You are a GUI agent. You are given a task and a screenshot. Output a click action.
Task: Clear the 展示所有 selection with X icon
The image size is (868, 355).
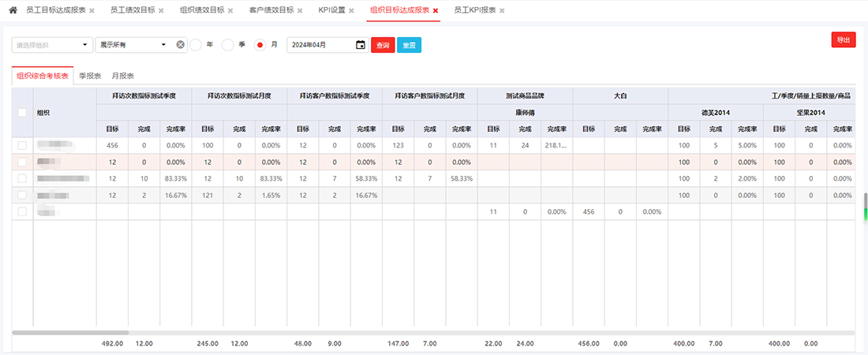180,45
